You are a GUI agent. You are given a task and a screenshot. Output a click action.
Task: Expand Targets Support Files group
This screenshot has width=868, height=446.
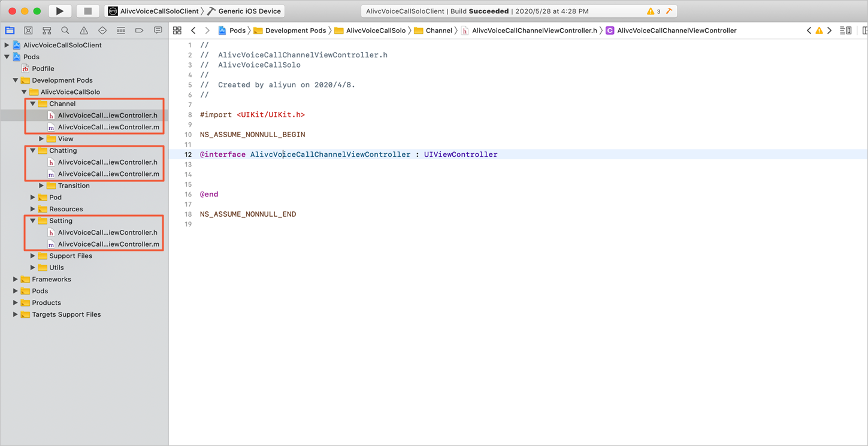(16, 314)
